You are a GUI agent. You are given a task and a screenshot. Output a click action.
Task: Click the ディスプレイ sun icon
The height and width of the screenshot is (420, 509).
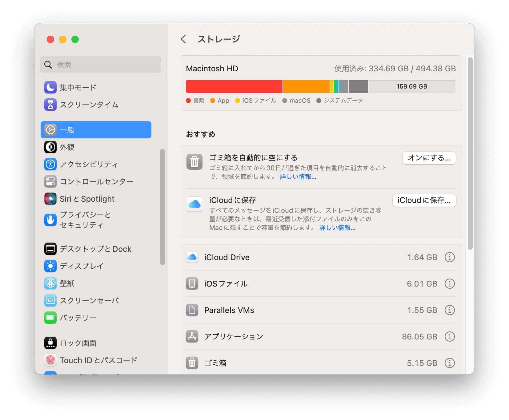coord(50,266)
